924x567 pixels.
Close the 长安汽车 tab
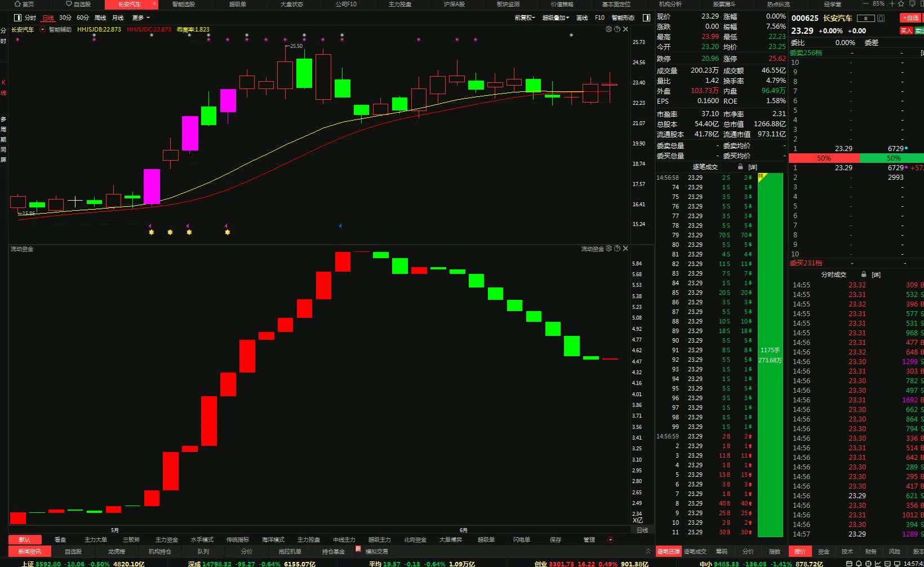pyautogui.click(x=154, y=4)
